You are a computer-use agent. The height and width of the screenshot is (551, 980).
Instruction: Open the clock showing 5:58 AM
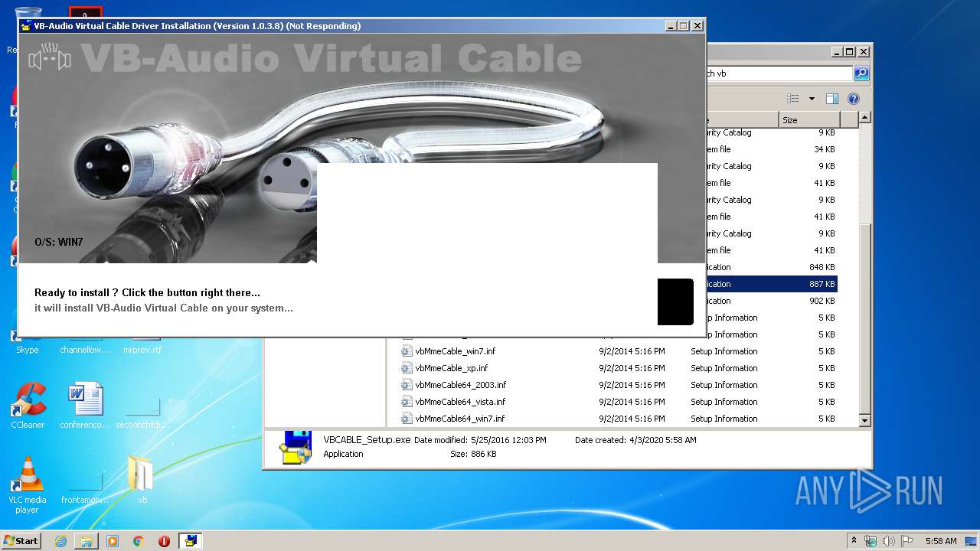(941, 541)
